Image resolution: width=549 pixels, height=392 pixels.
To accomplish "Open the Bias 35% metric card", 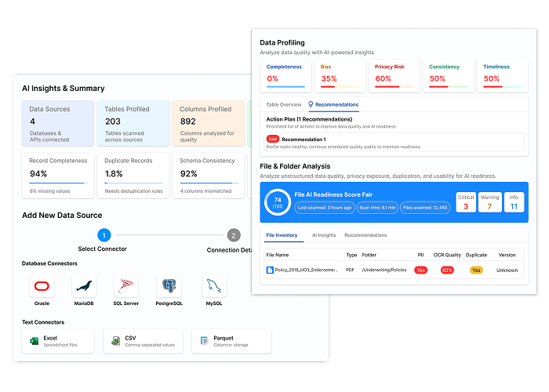I will point(340,76).
